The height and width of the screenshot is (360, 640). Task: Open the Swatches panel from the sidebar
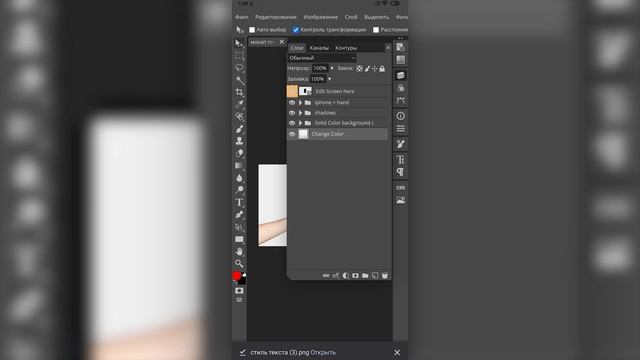pos(400,60)
